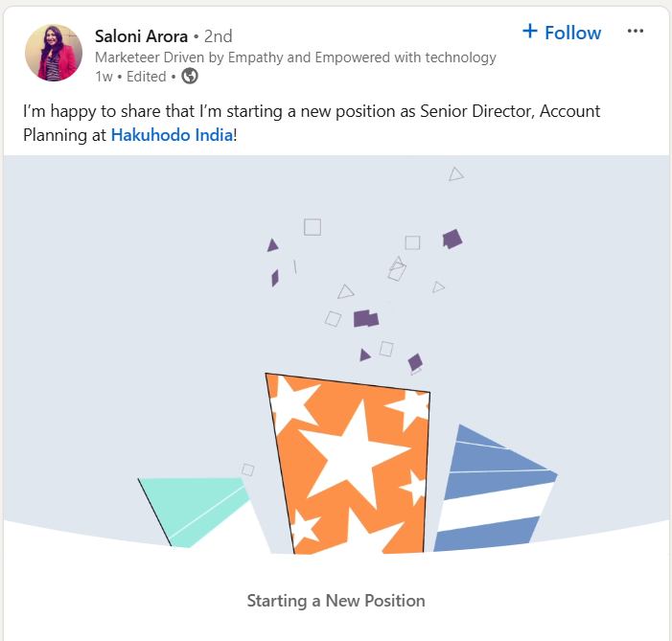Click the orange star-patterned gift box
Screen dimensions: 672x641
click(x=348, y=464)
